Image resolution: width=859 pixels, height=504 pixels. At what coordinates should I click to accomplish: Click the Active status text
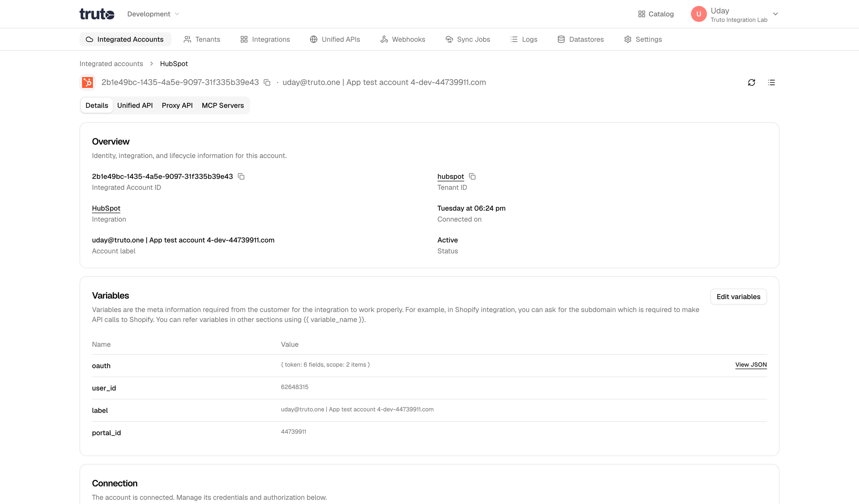pyautogui.click(x=448, y=240)
